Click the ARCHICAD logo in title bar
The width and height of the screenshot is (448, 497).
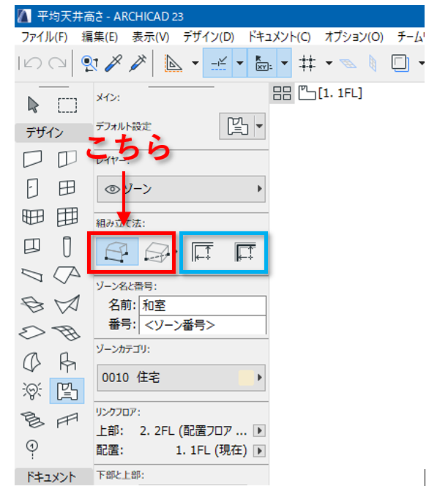[x=24, y=16]
